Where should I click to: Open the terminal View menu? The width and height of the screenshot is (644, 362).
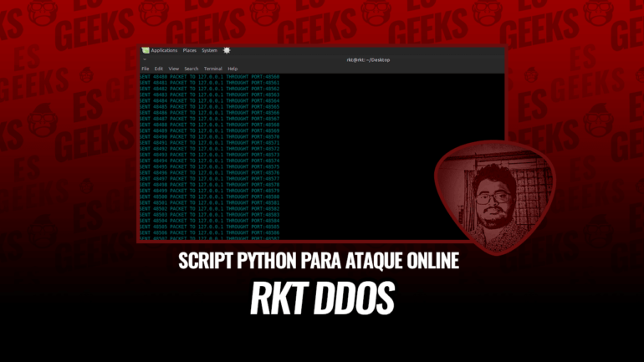pyautogui.click(x=173, y=69)
